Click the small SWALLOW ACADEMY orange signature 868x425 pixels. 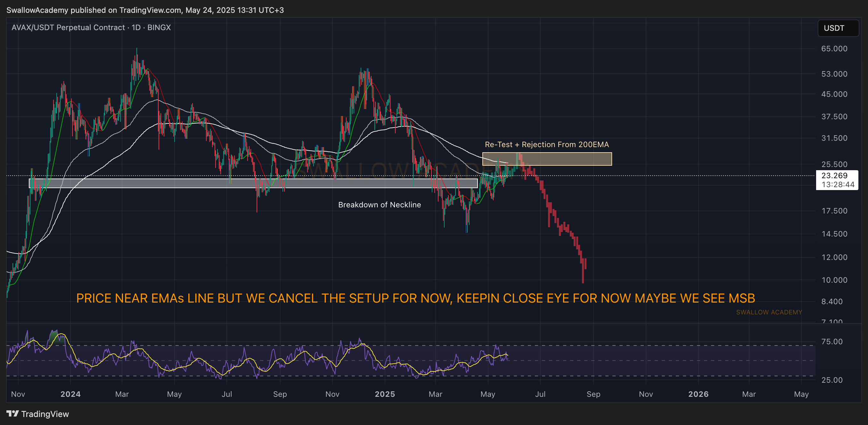pyautogui.click(x=769, y=312)
